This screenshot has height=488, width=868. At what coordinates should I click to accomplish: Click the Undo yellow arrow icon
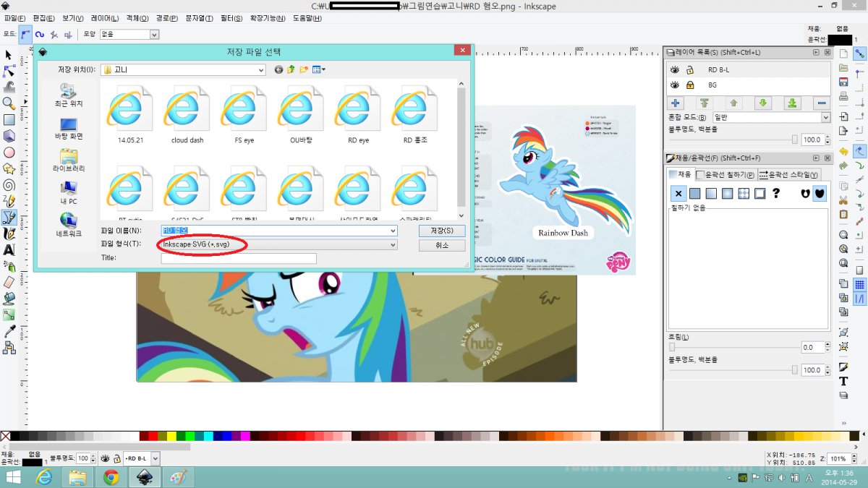(x=843, y=151)
